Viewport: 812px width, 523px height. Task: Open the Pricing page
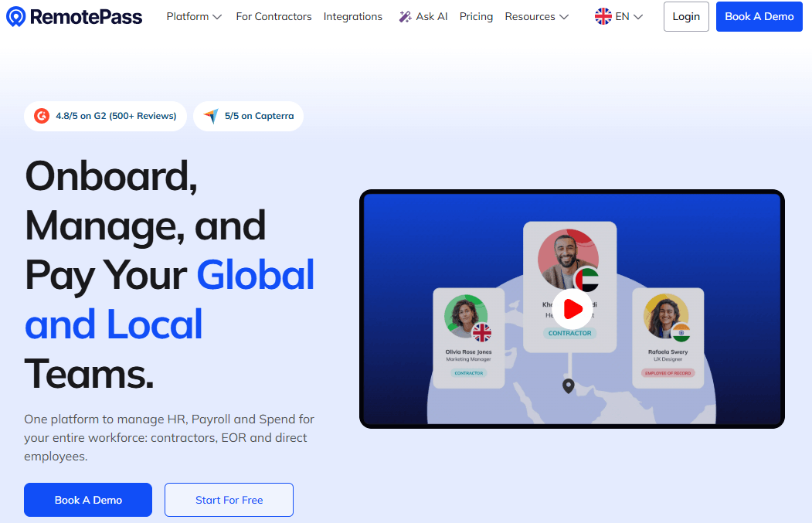(477, 16)
